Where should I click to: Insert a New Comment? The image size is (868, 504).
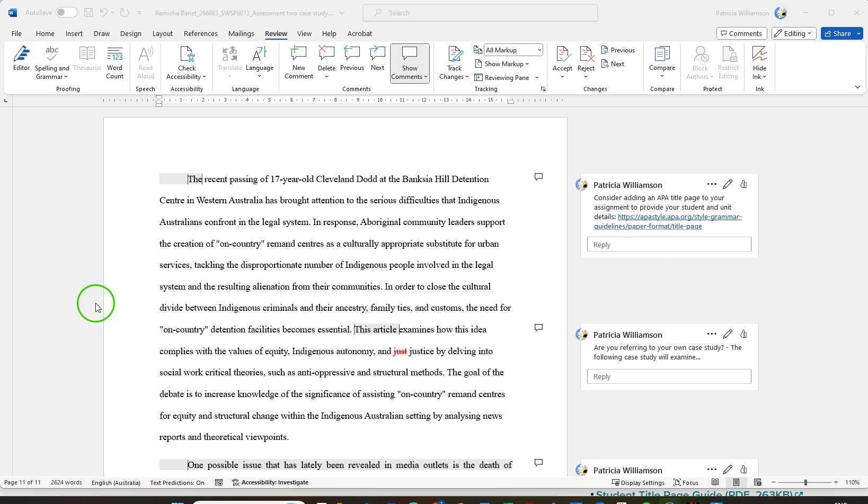tap(298, 62)
